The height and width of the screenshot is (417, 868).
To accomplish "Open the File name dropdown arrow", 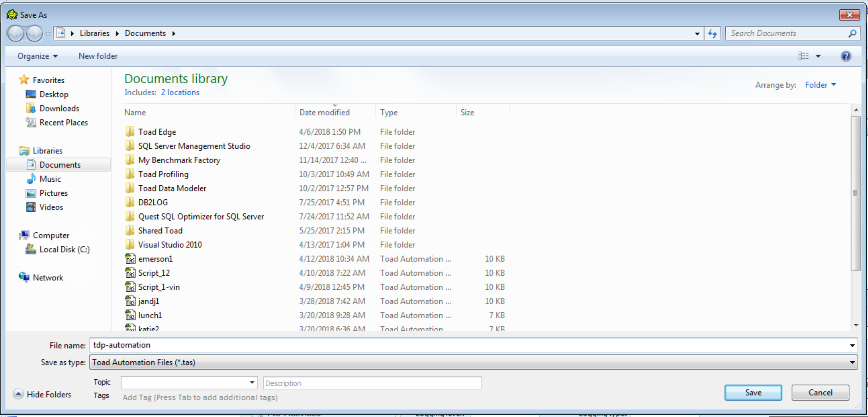I will tap(852, 345).
